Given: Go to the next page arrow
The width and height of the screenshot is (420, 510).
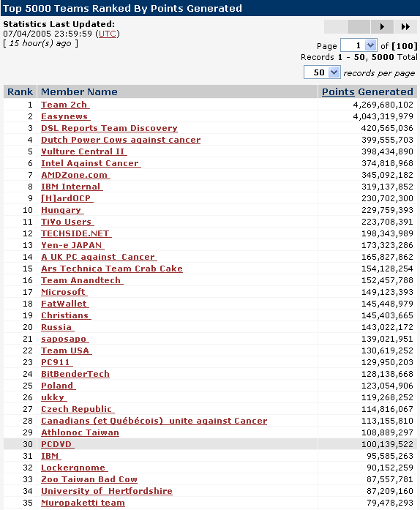Looking at the screenshot, I should coord(382,26).
